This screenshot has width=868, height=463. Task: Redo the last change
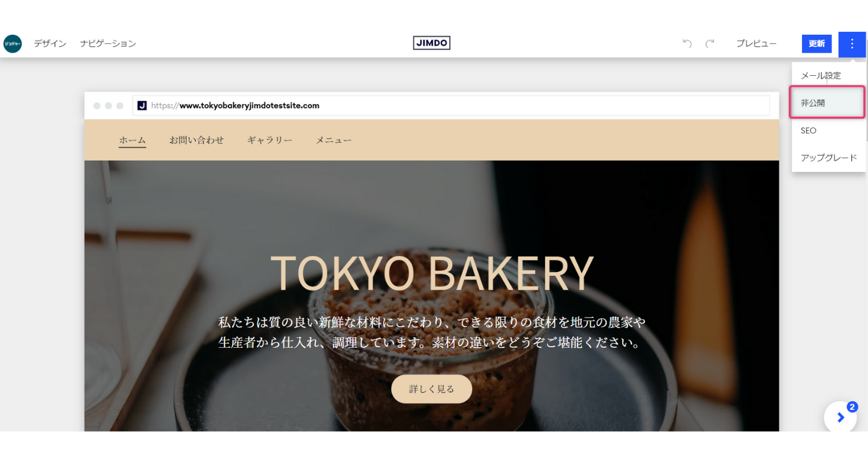(x=710, y=43)
